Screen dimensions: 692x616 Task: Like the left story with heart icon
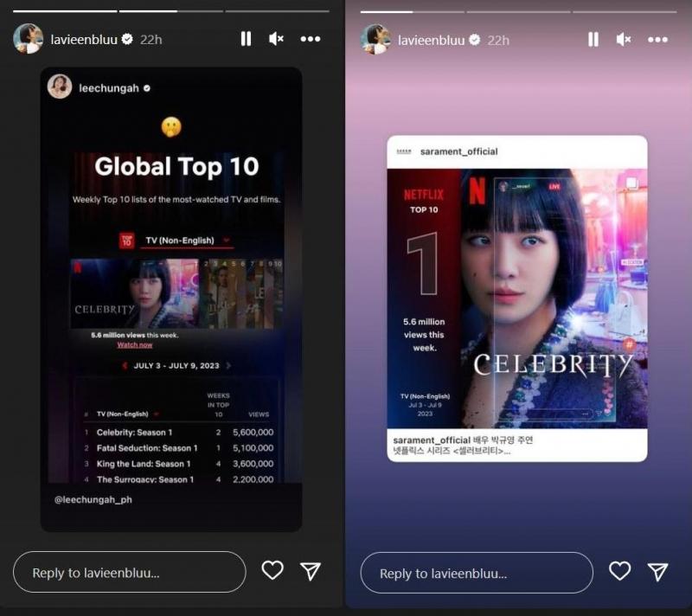pos(272,571)
